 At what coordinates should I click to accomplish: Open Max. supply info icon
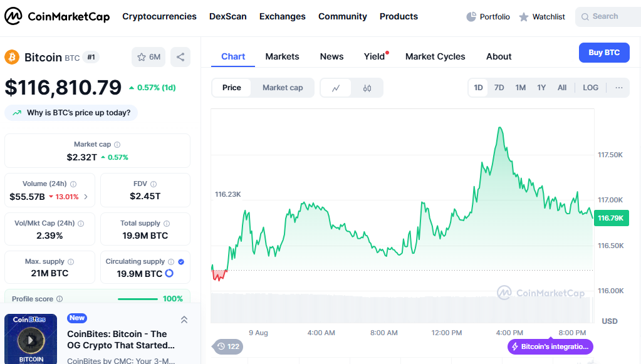71,262
